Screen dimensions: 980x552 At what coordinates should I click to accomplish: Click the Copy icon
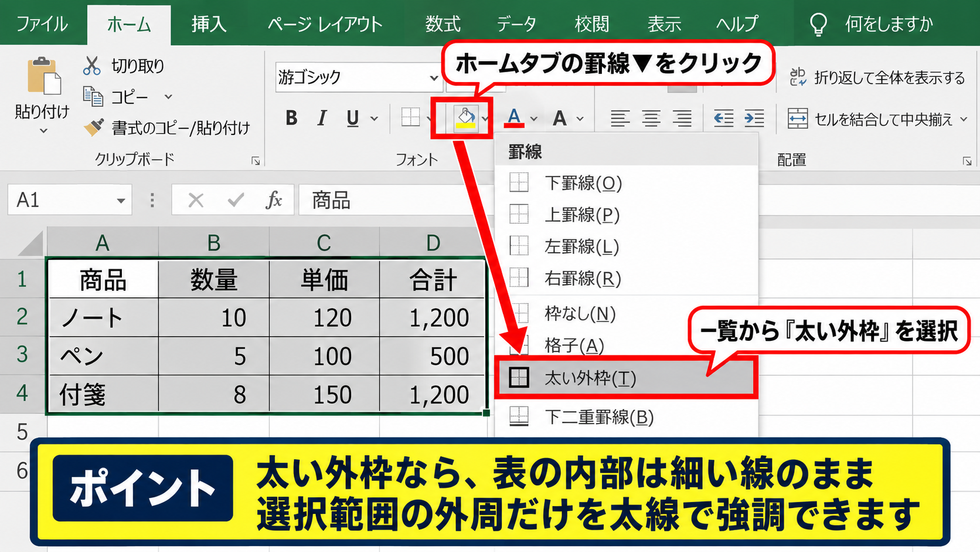[93, 96]
